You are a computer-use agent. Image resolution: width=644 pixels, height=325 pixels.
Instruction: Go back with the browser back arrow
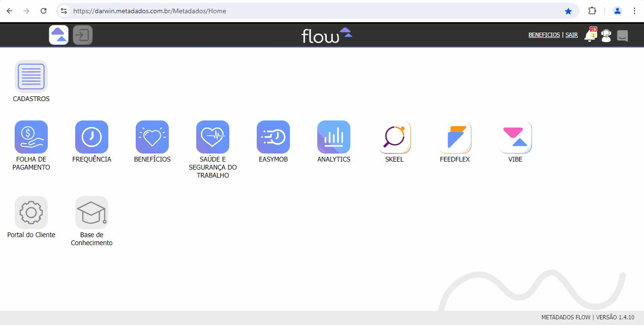click(x=9, y=11)
